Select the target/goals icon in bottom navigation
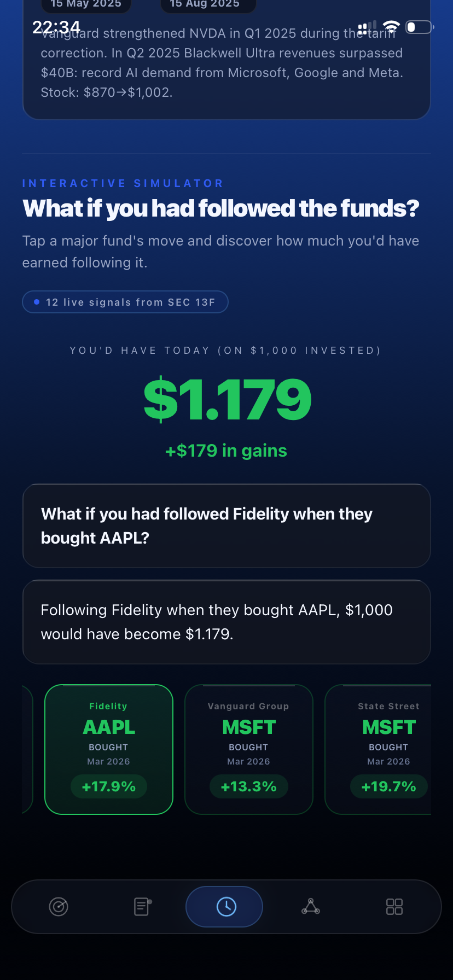Screen dimensions: 453x980 click(x=59, y=906)
